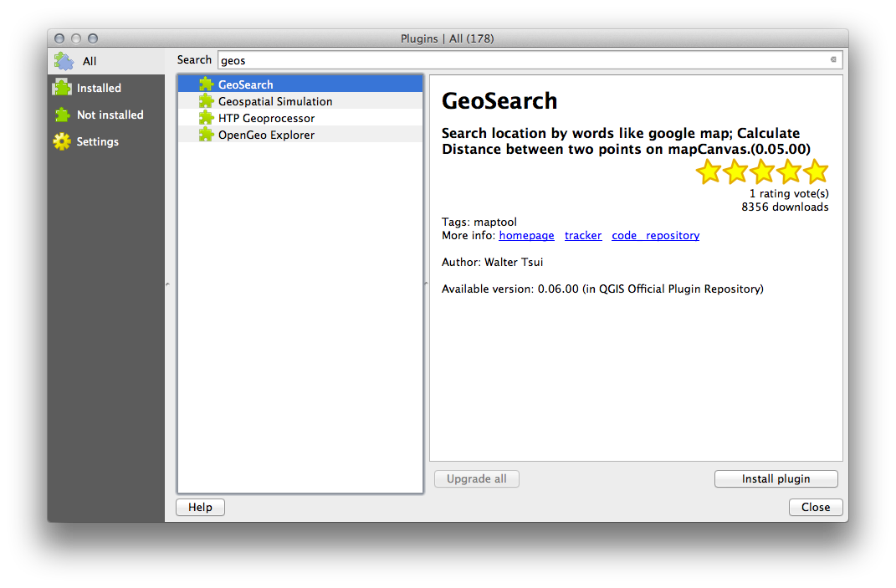This screenshot has width=896, height=588.
Task: Click the Not installed puzzle icon
Action: point(62,115)
